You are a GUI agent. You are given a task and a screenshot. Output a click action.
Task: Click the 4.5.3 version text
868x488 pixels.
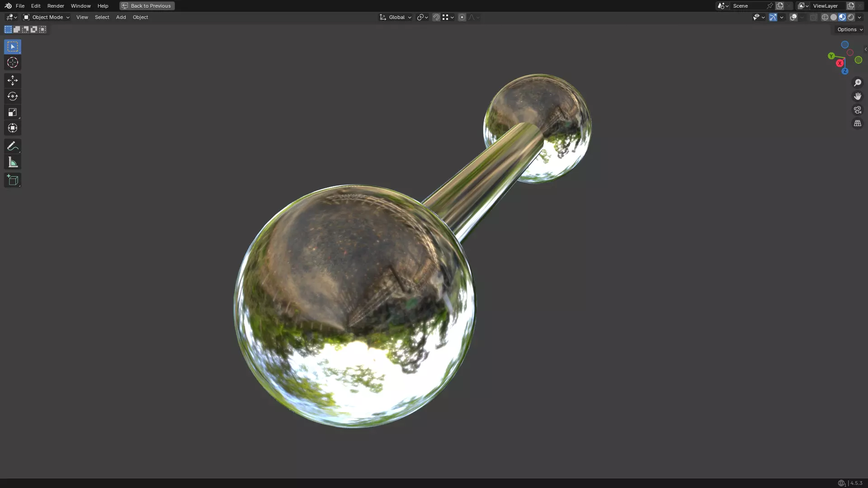coord(856,483)
